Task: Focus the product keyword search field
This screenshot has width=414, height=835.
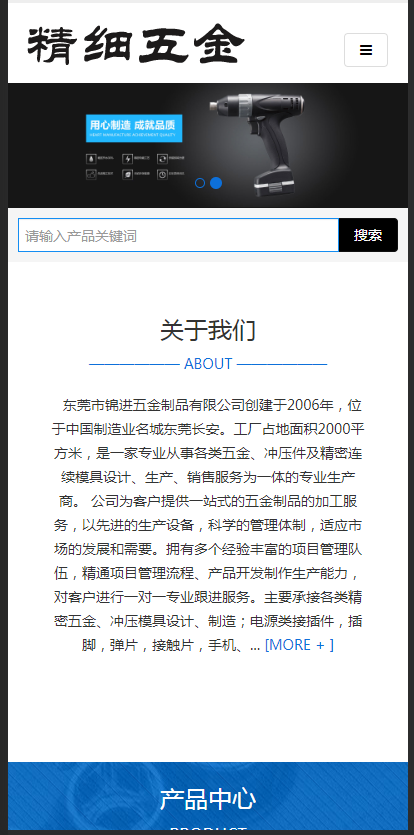Action: [178, 235]
